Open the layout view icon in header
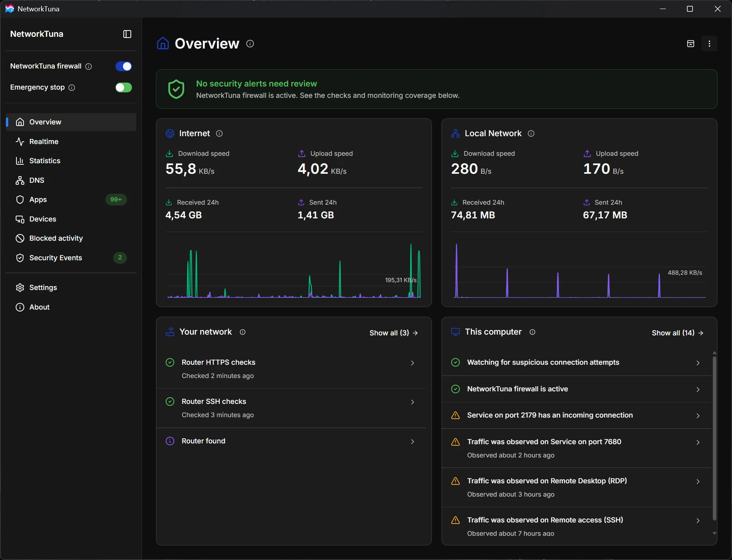The image size is (732, 560). click(x=690, y=43)
